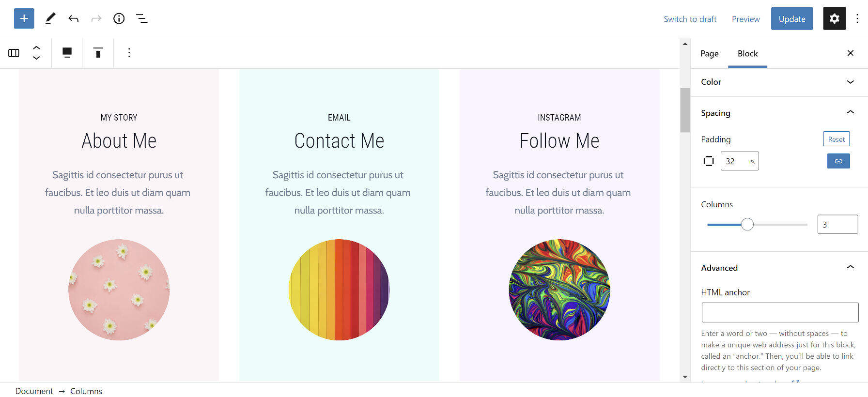Screen dimensions: 868x397
Task: Click the blue Add block inserter button
Action: click(x=24, y=18)
